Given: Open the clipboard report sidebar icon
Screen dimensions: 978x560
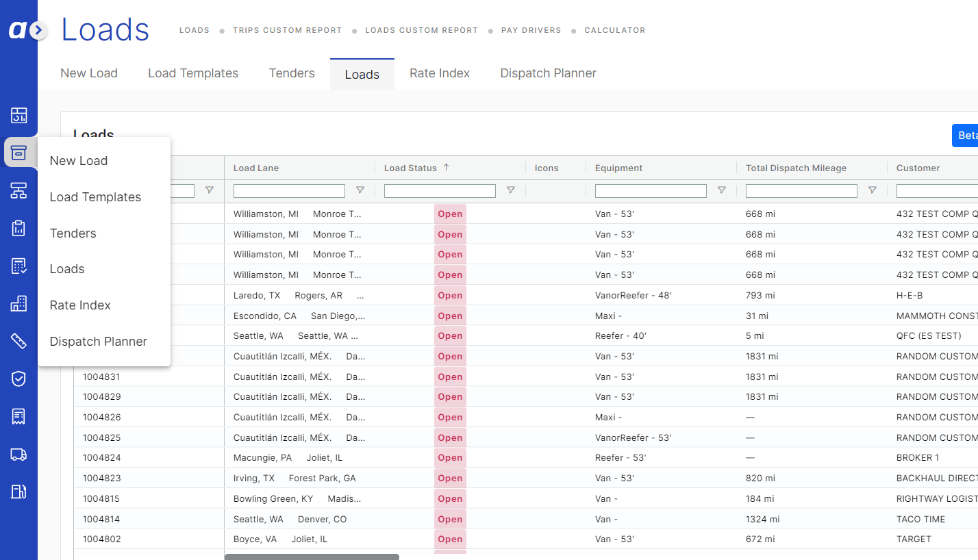Looking at the screenshot, I should pyautogui.click(x=18, y=228).
